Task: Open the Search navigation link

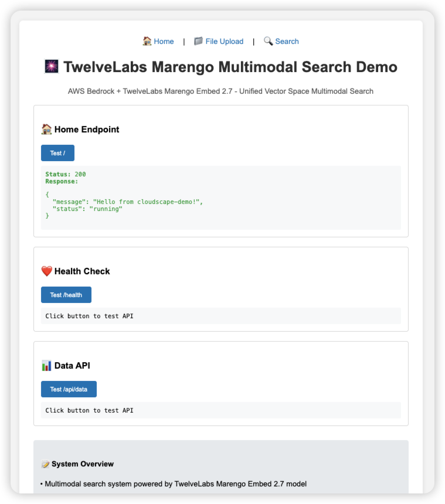Action: [287, 42]
